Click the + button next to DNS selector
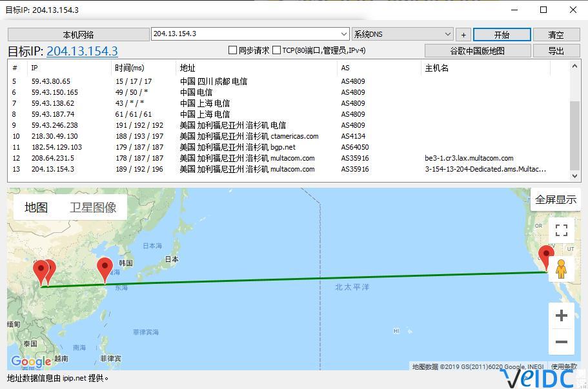588x389 pixels. pos(463,34)
